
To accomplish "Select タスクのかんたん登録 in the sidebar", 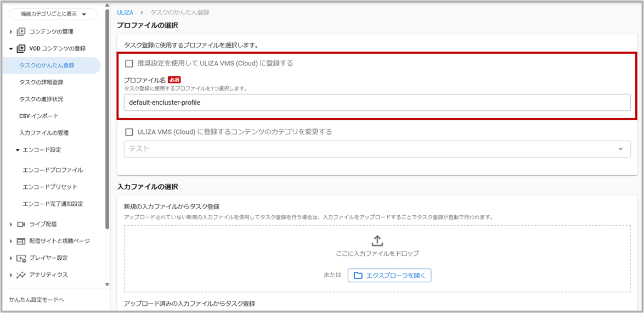I will click(52, 65).
